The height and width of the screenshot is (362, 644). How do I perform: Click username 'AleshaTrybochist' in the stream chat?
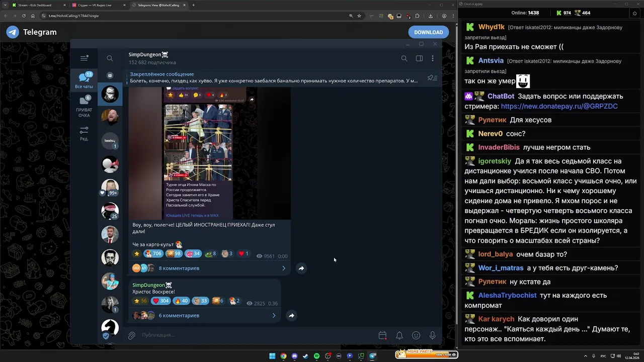(507, 296)
